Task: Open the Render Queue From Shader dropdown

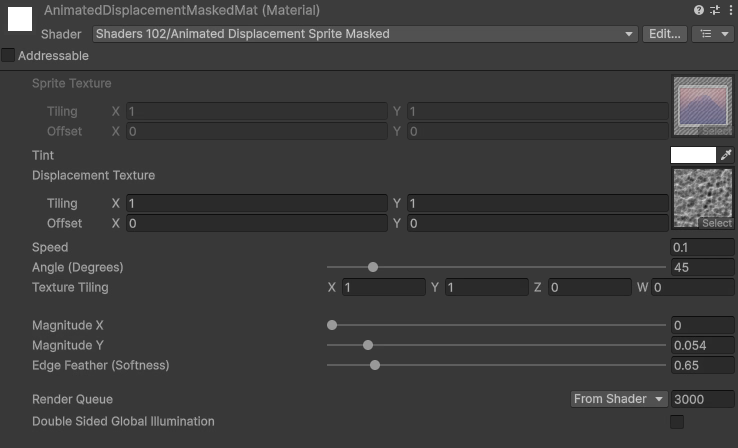Action: [619, 399]
